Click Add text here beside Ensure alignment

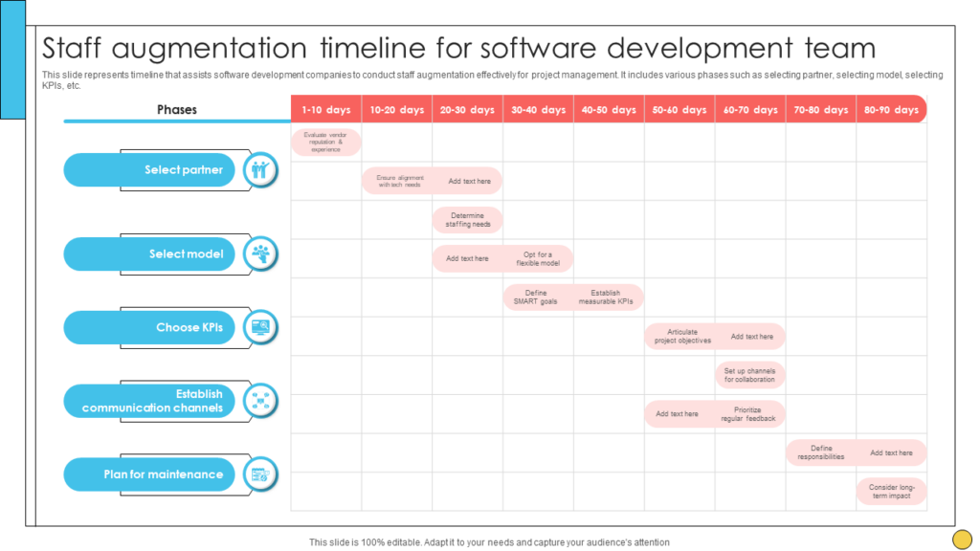click(x=469, y=181)
